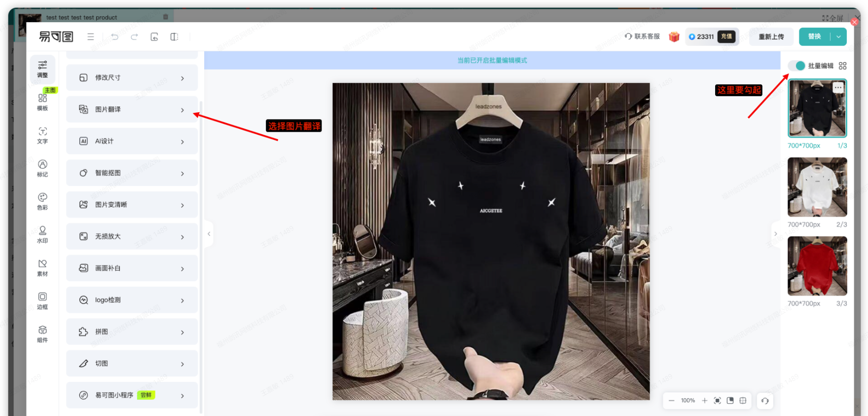This screenshot has height=416, width=868.
Task: Open the three-dot menu on first thumbnail
Action: (x=838, y=87)
